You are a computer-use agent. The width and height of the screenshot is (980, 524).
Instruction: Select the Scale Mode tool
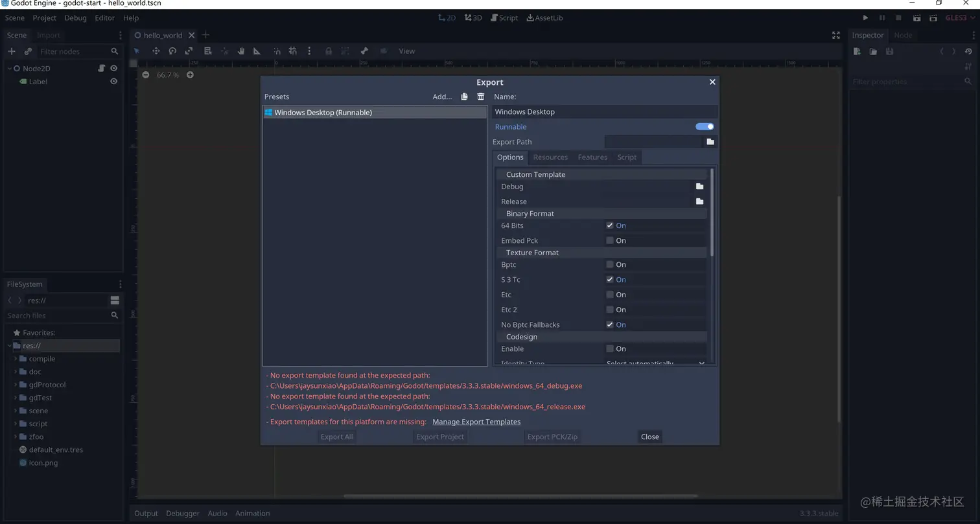pos(189,51)
